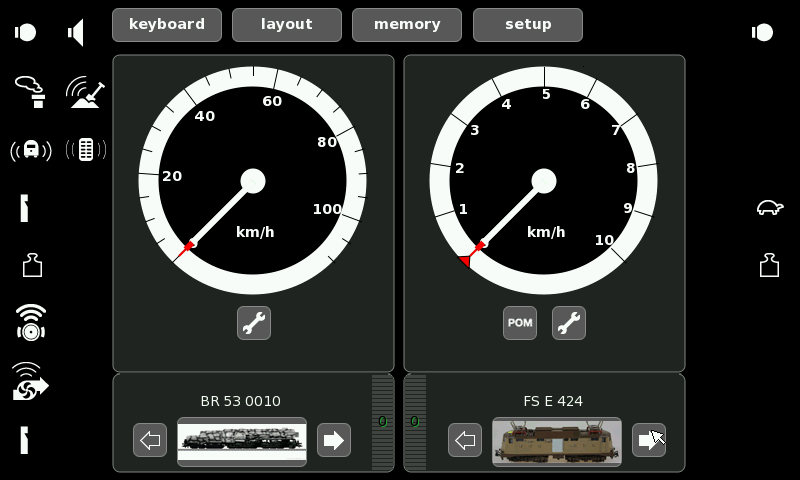The width and height of the screenshot is (800, 480).
Task: Select previous locomotive before FS E 424
Action: coord(465,440)
